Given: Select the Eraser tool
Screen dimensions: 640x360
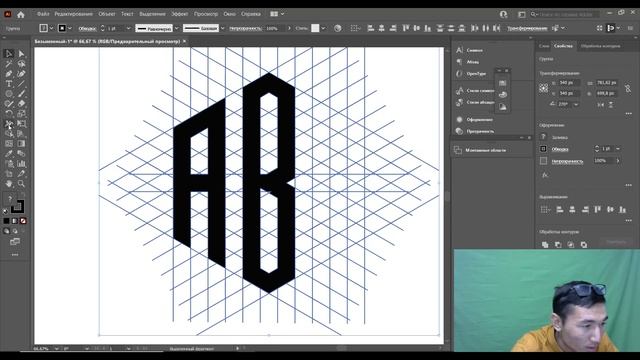Looking at the screenshot, I should (x=21, y=104).
